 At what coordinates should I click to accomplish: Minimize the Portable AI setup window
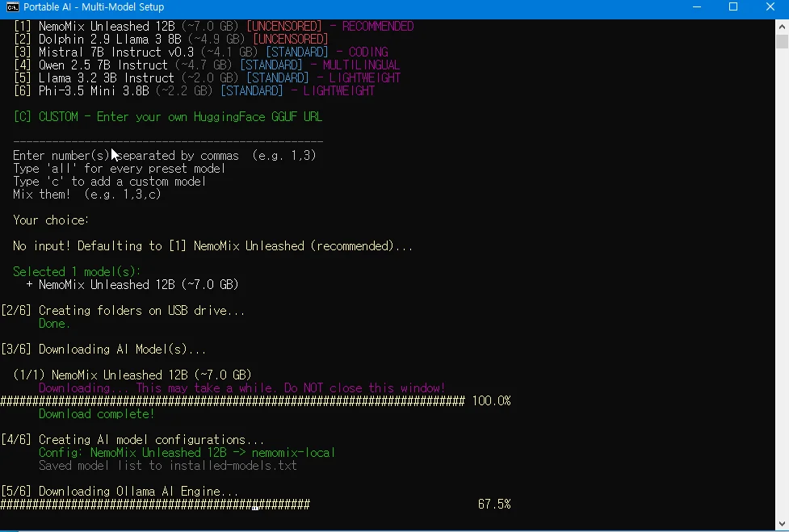pos(697,7)
